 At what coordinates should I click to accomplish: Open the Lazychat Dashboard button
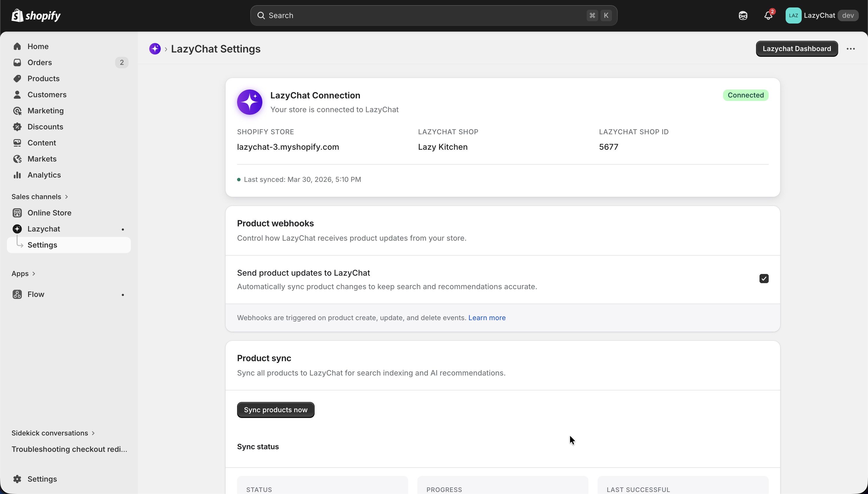point(796,49)
